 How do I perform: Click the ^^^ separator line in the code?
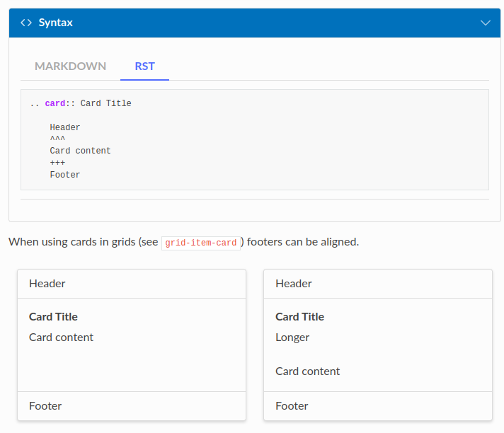[57, 139]
